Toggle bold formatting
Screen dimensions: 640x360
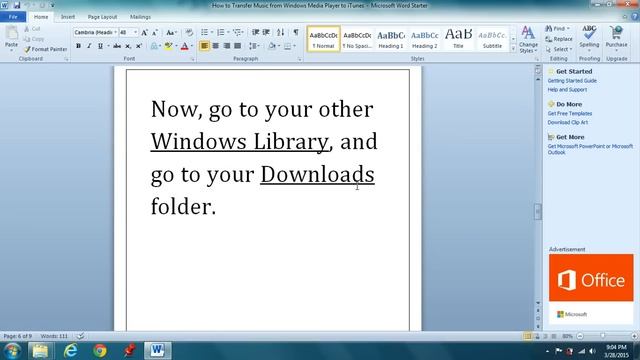coord(78,46)
